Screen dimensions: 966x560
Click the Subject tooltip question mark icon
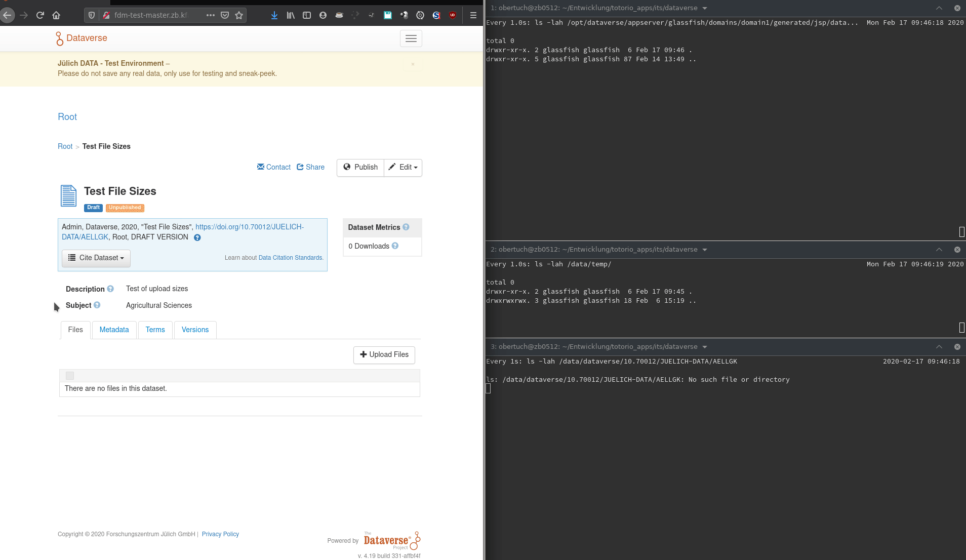(x=97, y=305)
